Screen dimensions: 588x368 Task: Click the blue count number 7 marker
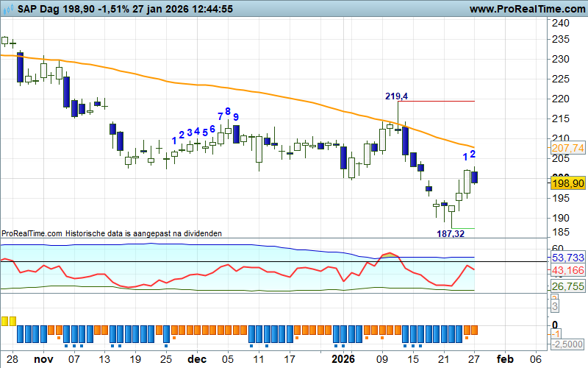click(220, 116)
